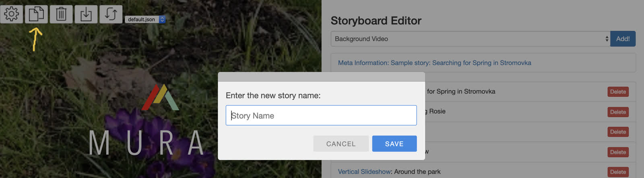Screen dimensions: 644x178
Task: Click the Add! button
Action: click(623, 39)
